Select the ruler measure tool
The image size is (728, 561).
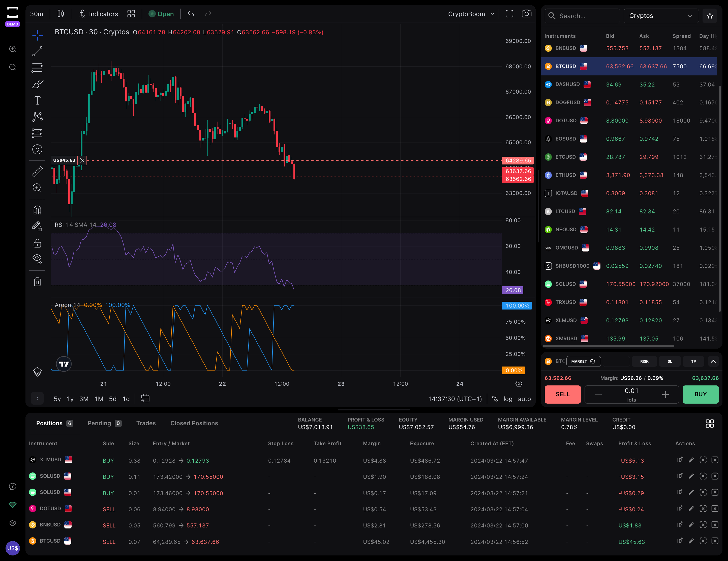click(x=37, y=171)
